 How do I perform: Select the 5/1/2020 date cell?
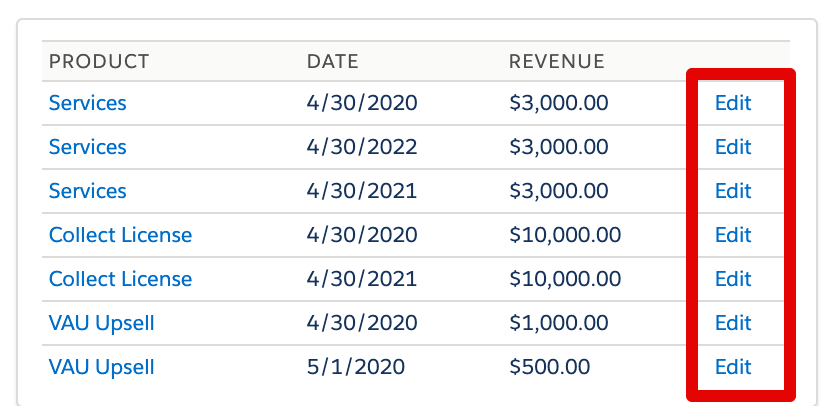[356, 367]
